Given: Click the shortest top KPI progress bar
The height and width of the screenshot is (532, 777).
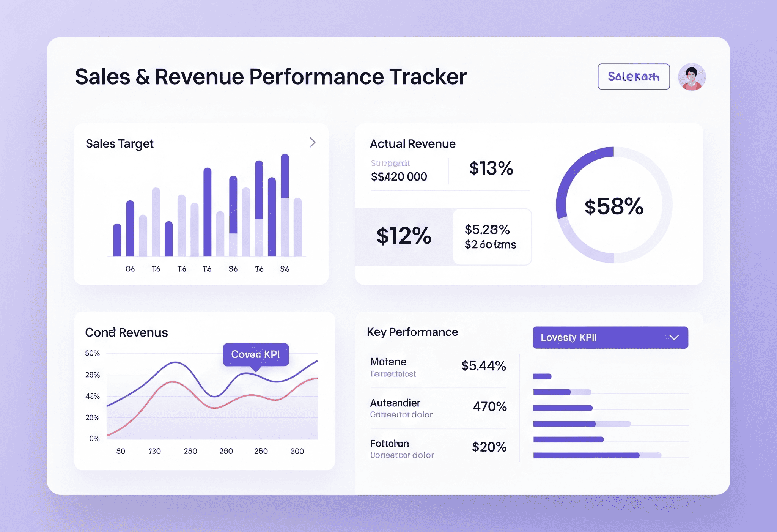Looking at the screenshot, I should point(542,376).
